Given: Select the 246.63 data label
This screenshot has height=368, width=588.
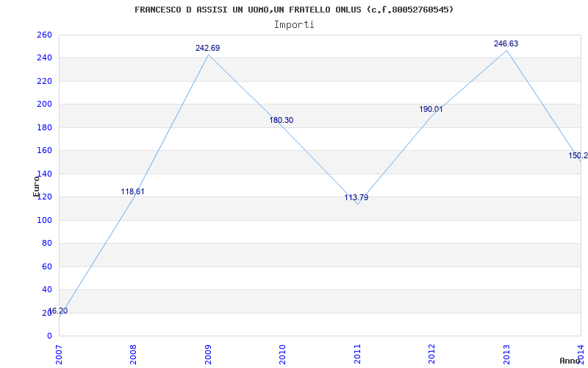Looking at the screenshot, I should point(506,43).
